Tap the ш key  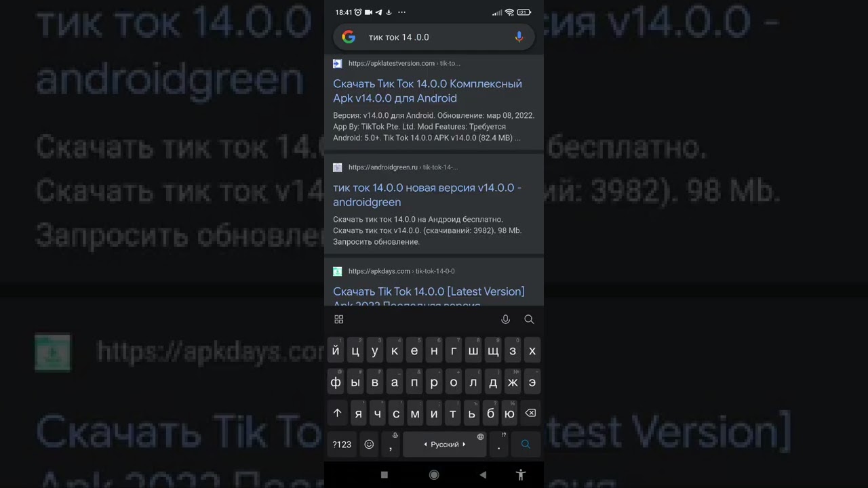click(x=473, y=351)
